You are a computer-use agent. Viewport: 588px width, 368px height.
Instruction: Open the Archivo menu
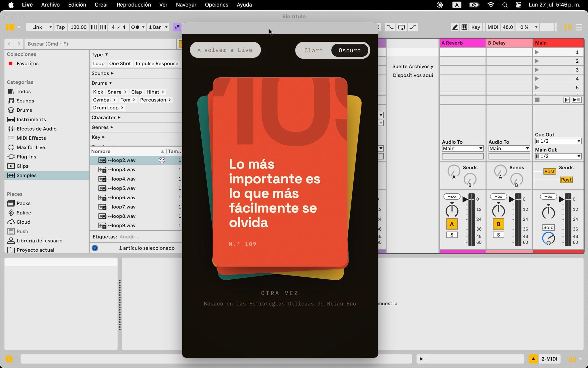(50, 5)
